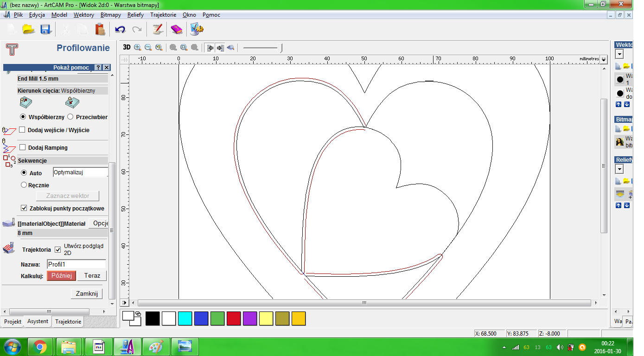Viewport: 644px width, 356px height.
Task: Select the Auto sequence radio button
Action: coord(24,172)
